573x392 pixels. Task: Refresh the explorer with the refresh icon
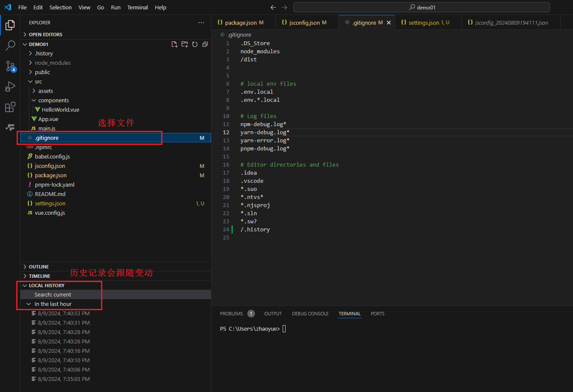pos(195,44)
